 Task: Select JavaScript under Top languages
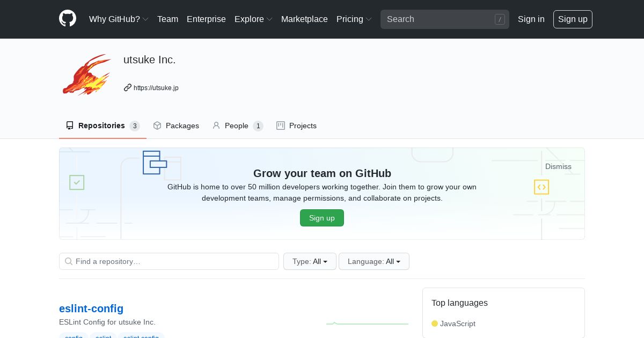pos(458,324)
